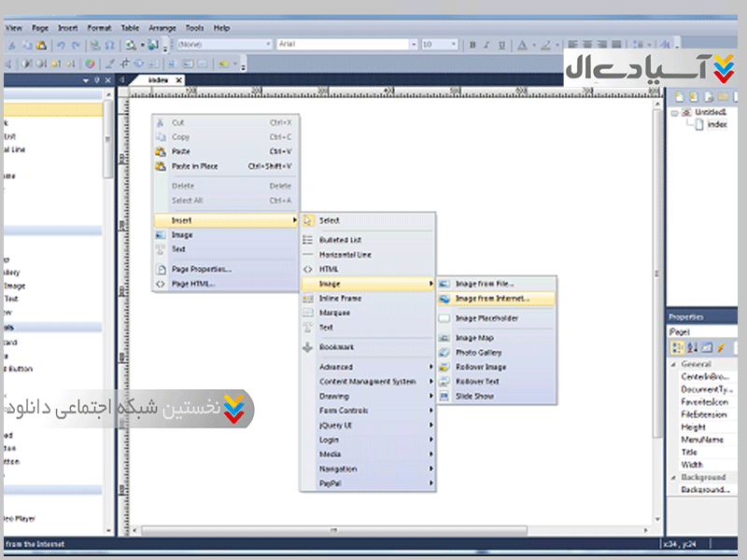Click the Redo toolbar icon
This screenshot has height=560, width=747.
[x=75, y=45]
